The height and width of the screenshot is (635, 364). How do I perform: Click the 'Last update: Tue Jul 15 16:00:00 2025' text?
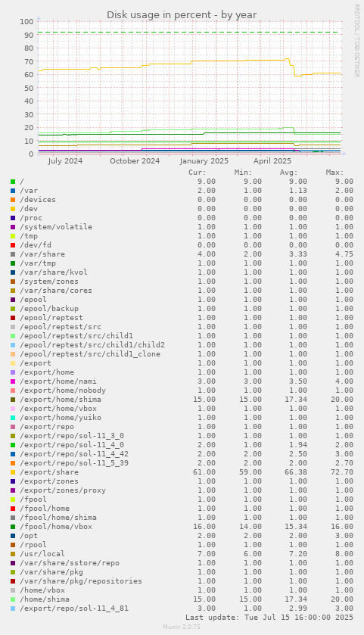coord(269,618)
